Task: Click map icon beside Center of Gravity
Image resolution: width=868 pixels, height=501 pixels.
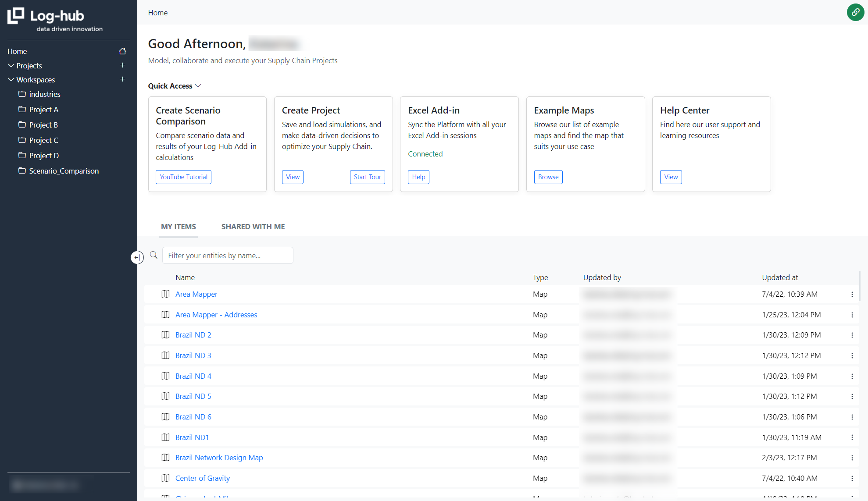Action: pos(165,478)
